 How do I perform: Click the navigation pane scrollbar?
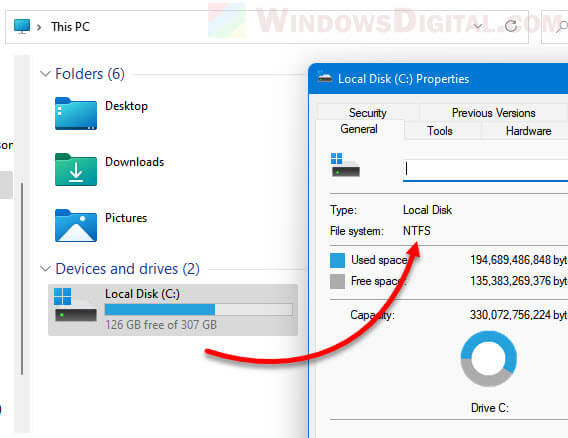pyautogui.click(x=22, y=279)
